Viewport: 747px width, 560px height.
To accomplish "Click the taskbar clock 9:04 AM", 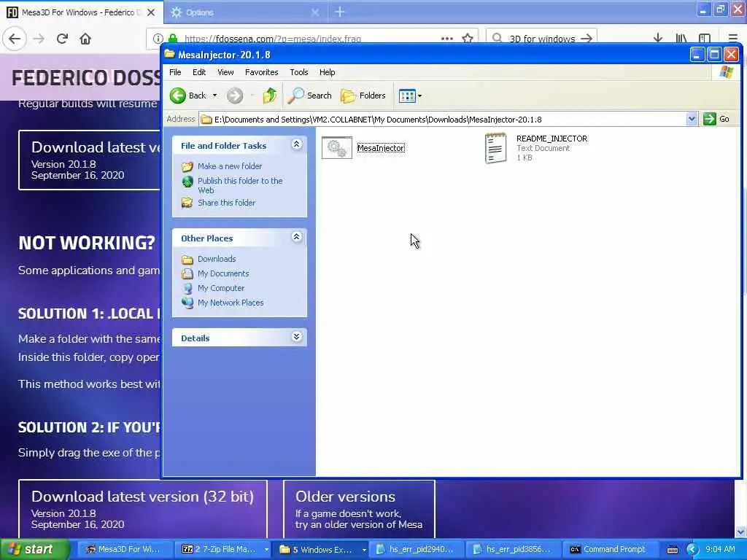I will coord(720,550).
